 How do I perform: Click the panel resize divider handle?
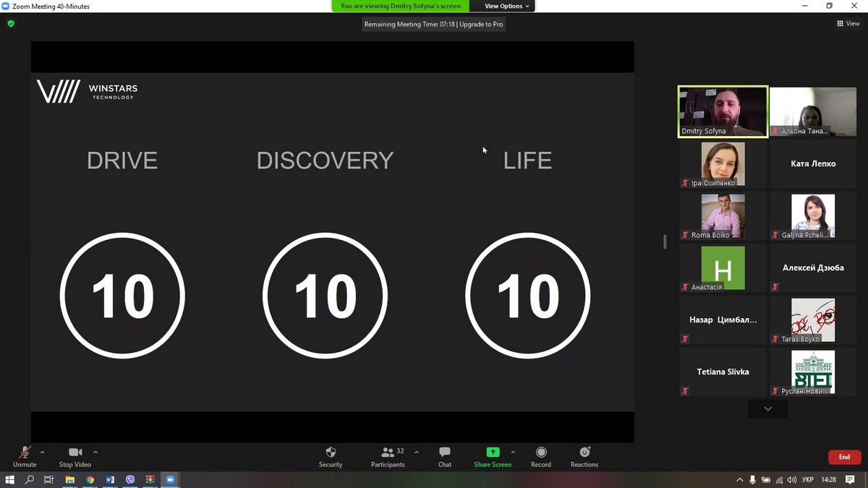(665, 241)
